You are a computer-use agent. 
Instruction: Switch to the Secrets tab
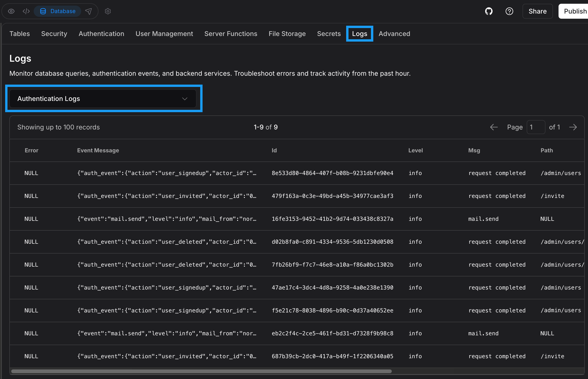click(x=329, y=34)
